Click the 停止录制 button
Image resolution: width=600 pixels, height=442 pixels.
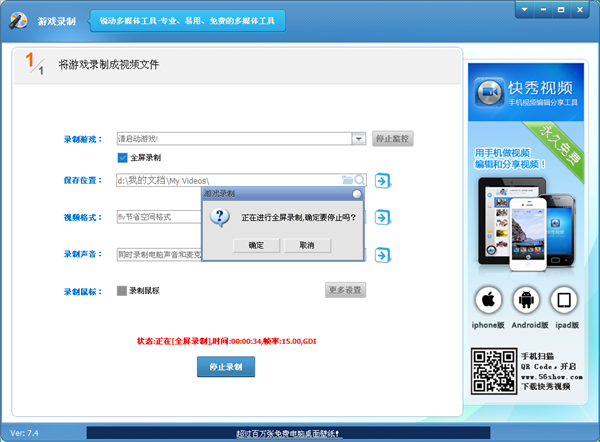pyautogui.click(x=226, y=367)
